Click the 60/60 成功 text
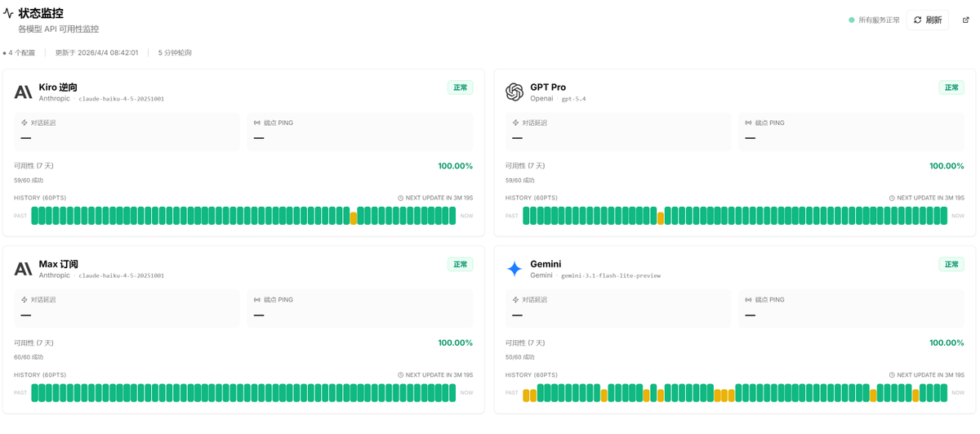This screenshot has width=980, height=434. [29, 357]
